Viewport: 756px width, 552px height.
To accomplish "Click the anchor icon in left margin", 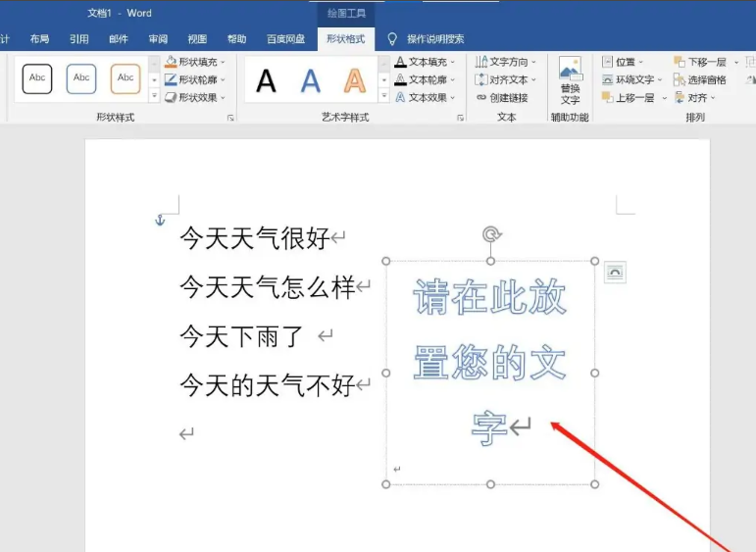I will coord(160,221).
